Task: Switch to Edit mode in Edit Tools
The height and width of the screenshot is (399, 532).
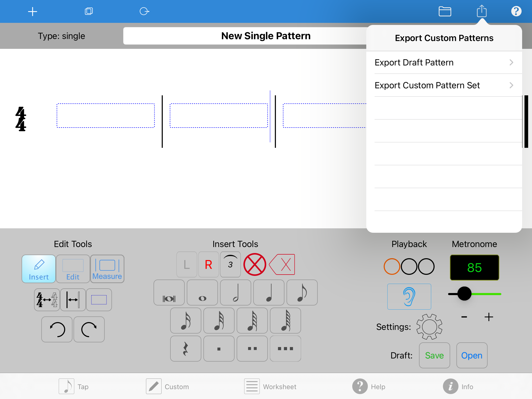Action: (73, 269)
